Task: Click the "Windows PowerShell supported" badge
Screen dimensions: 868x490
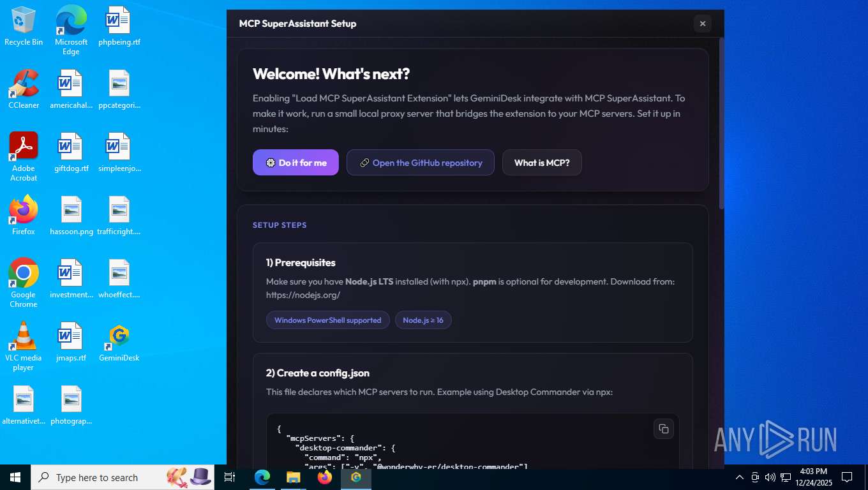Action: 327,320
